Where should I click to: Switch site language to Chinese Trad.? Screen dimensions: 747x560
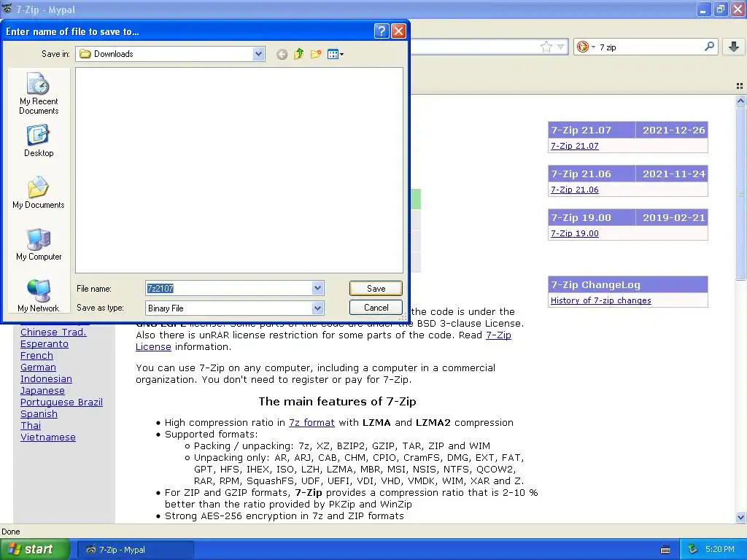[53, 332]
